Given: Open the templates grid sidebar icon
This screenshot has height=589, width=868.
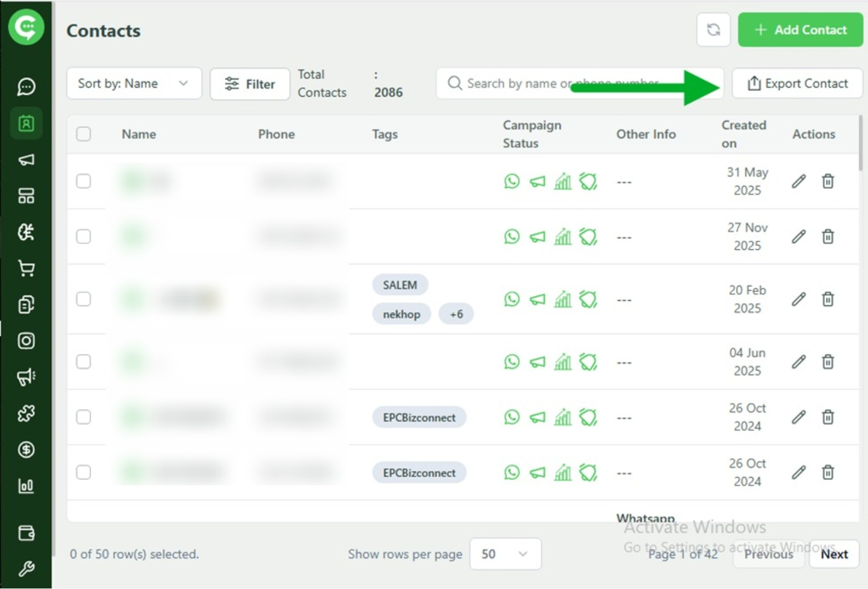Looking at the screenshot, I should tap(26, 196).
